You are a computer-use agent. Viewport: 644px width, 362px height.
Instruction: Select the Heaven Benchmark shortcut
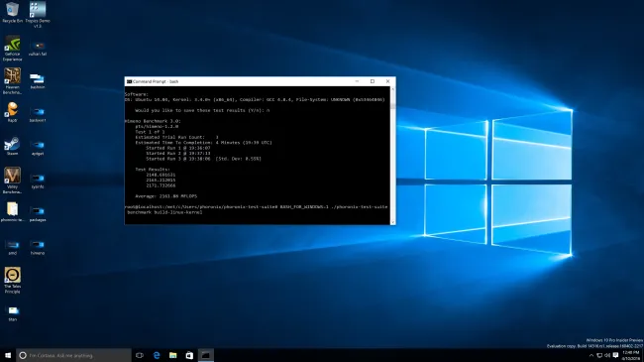coord(12,81)
